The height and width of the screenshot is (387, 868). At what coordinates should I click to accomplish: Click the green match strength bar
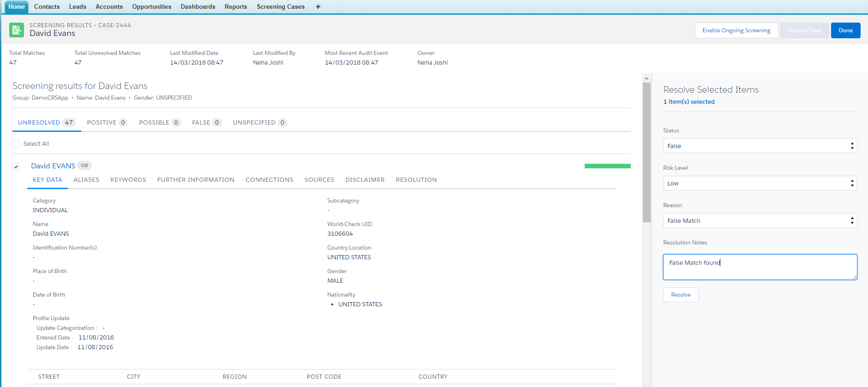point(607,166)
